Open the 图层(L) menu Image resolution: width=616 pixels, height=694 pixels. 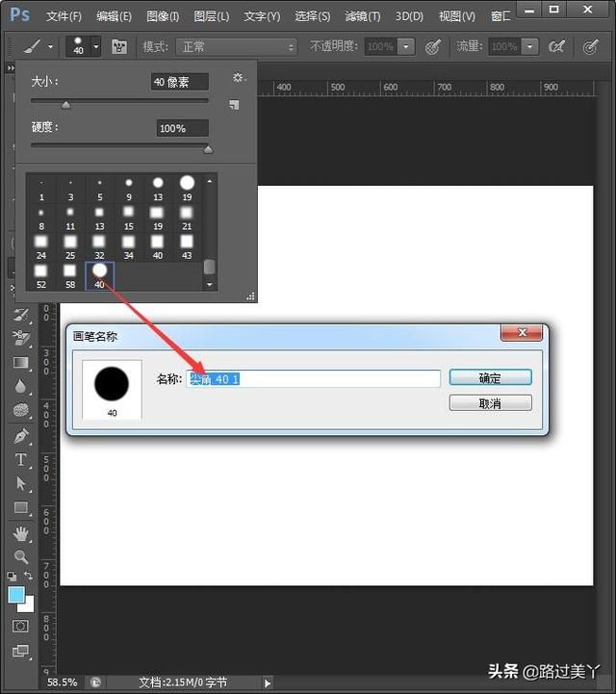pyautogui.click(x=211, y=16)
